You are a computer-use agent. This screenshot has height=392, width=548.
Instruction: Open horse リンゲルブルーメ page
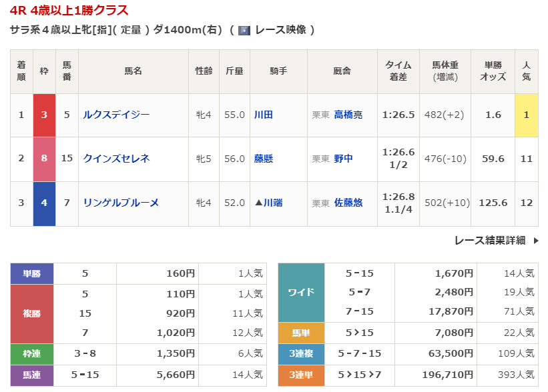tap(121, 203)
